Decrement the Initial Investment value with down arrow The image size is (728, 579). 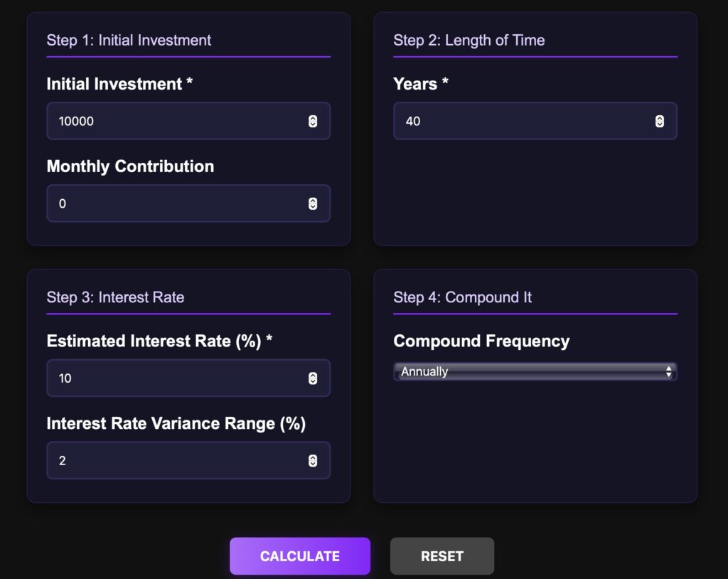click(x=313, y=124)
